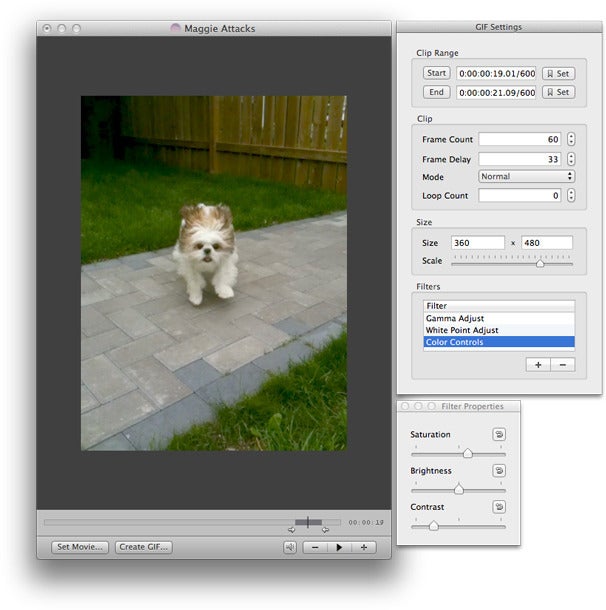The width and height of the screenshot is (606, 610).
Task: Click the Saturation slider handle
Action: 468,453
